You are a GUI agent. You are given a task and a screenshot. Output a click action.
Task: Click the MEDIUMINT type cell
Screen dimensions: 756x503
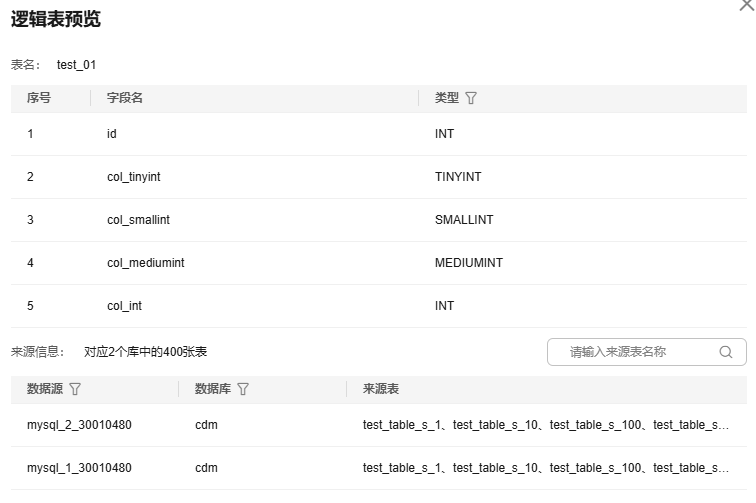[469, 263]
